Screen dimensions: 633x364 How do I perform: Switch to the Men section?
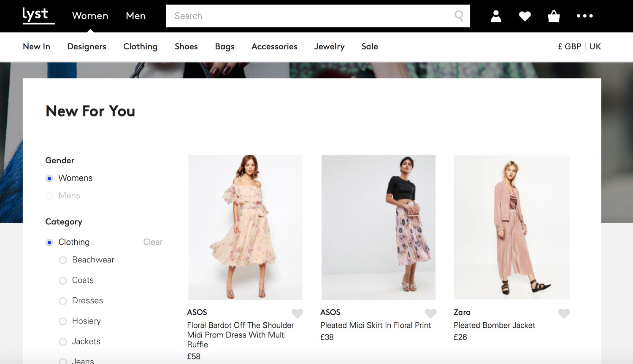coord(135,16)
